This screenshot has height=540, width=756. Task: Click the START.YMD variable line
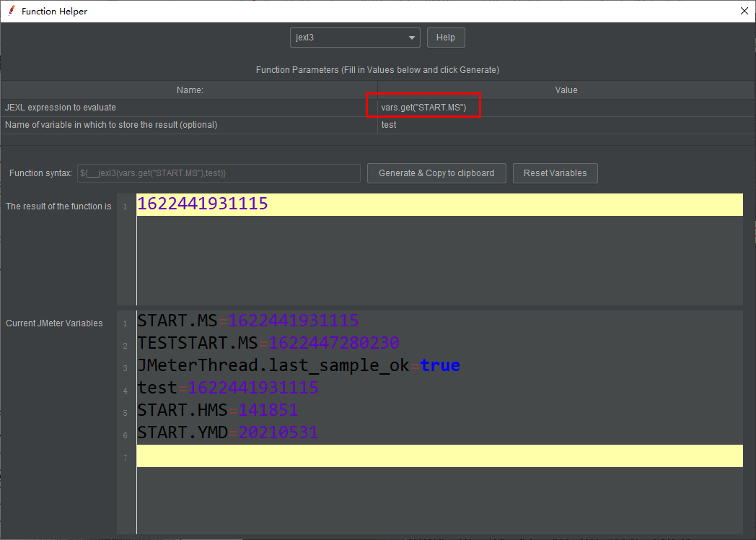227,432
